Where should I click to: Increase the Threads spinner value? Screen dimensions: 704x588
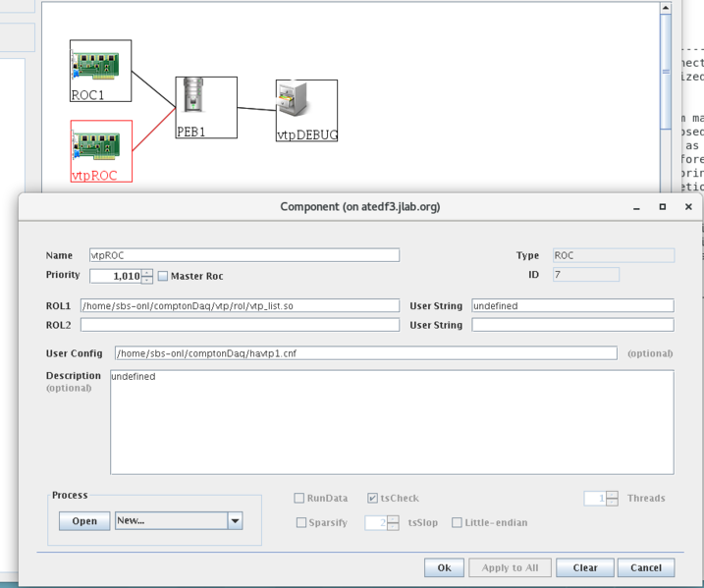tap(612, 495)
